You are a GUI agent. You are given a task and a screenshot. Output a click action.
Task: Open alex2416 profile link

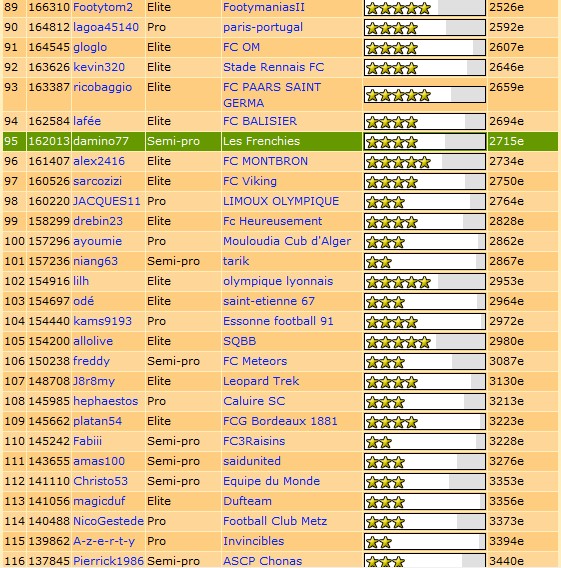[99, 161]
